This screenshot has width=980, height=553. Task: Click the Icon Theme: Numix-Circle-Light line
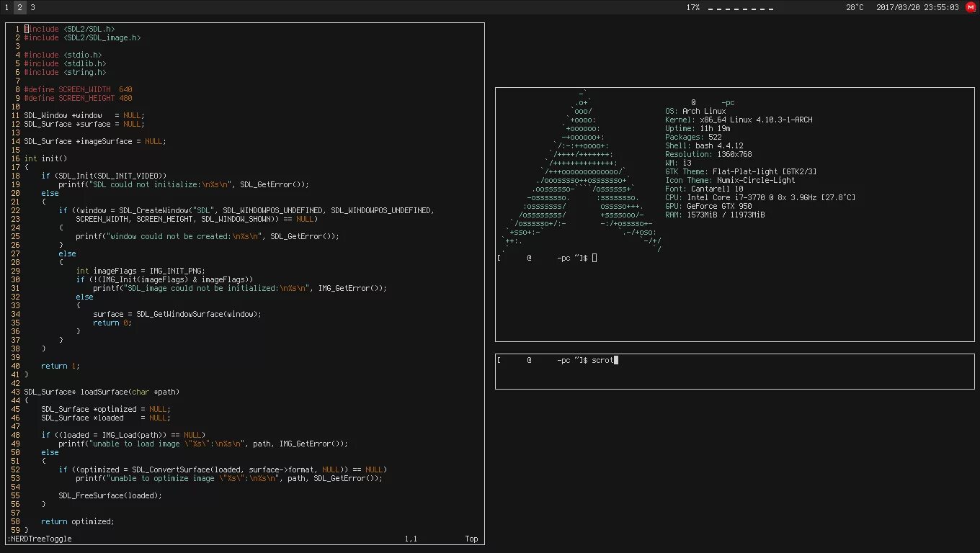(x=730, y=180)
